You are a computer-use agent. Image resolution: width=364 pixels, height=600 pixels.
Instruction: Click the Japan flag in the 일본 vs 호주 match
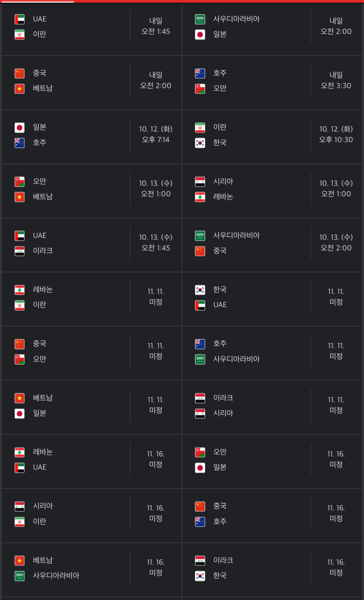20,128
